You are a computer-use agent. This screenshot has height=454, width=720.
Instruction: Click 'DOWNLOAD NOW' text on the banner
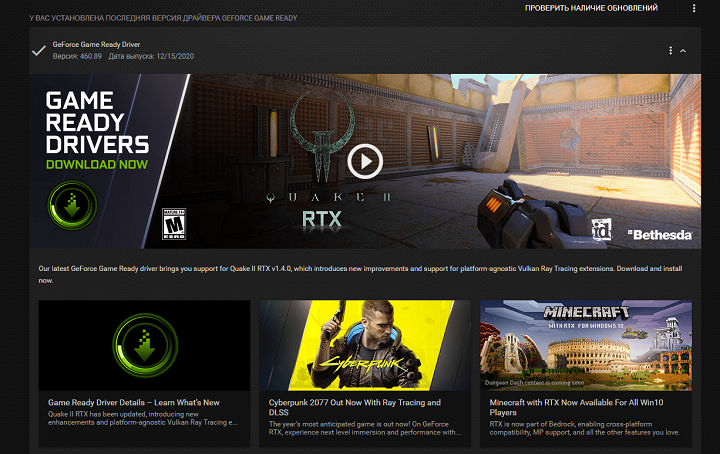pyautogui.click(x=97, y=164)
